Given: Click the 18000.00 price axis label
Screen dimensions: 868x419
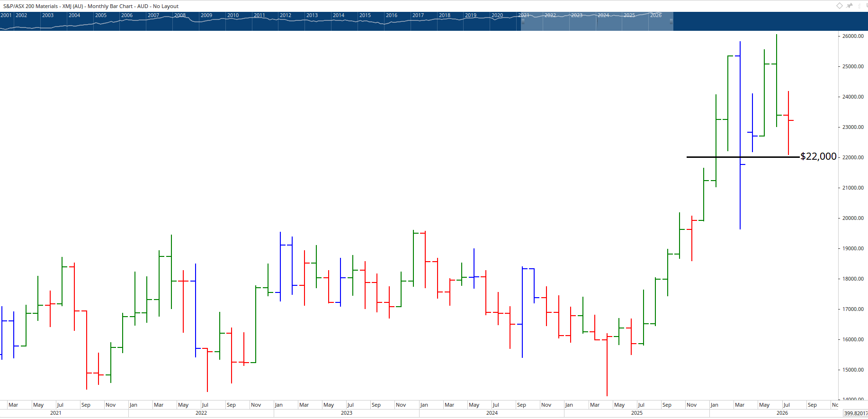Looking at the screenshot, I should (x=853, y=279).
